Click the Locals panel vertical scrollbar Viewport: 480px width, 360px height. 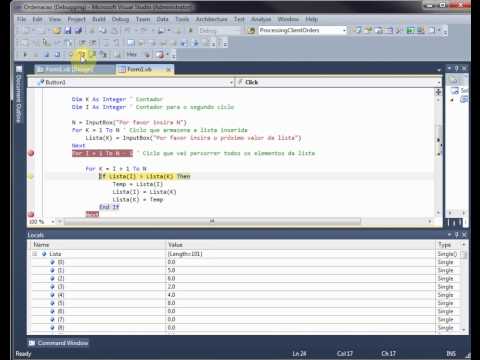pos(464,287)
